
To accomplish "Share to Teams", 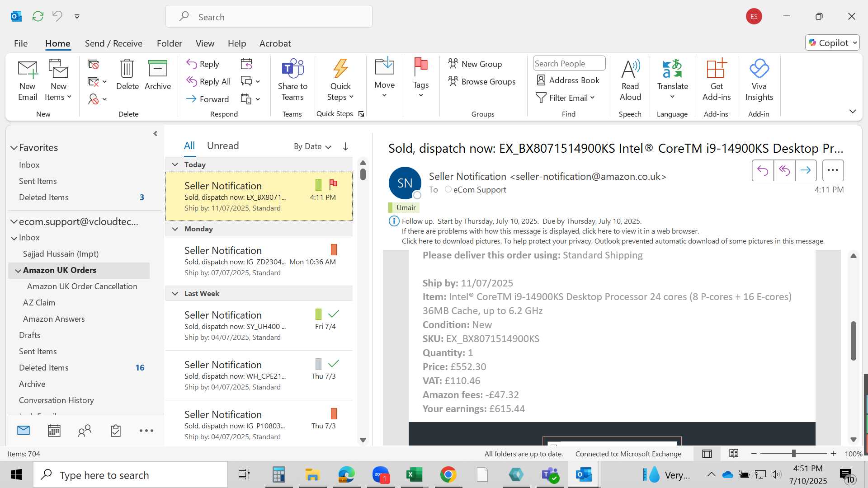I will (292, 80).
